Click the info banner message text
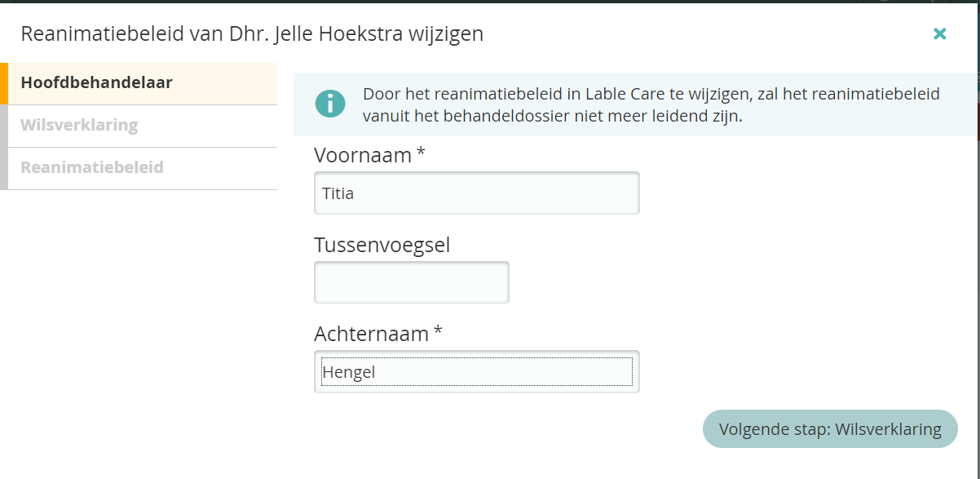 click(651, 105)
